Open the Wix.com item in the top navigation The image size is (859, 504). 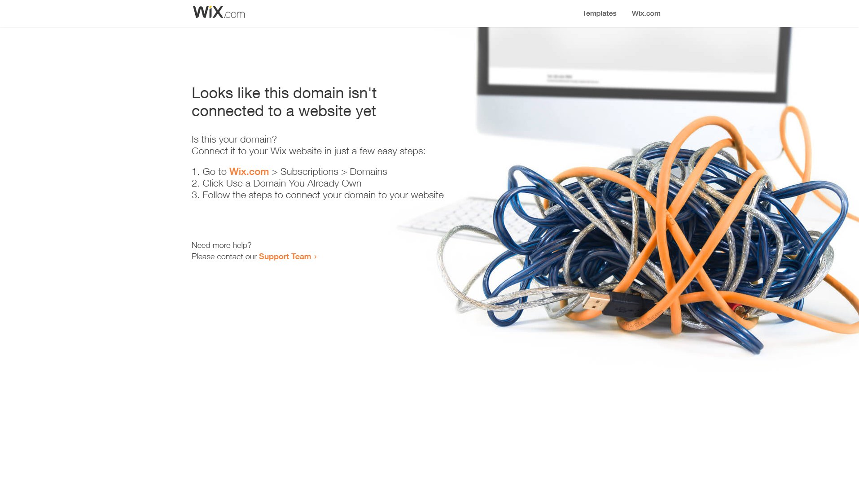tap(646, 13)
